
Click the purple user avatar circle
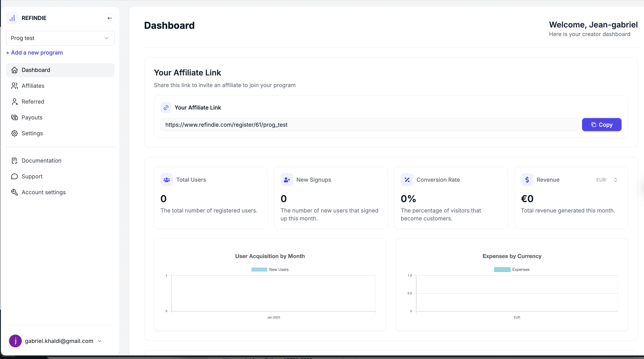pyautogui.click(x=15, y=341)
